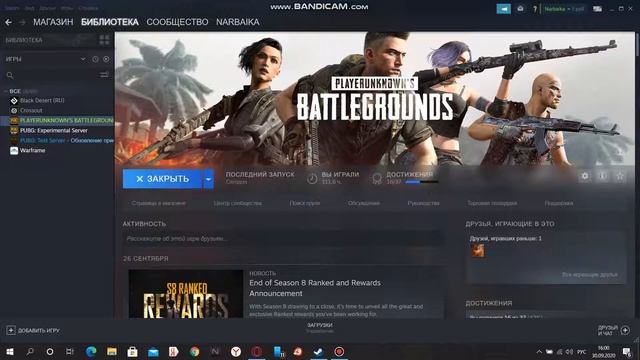Open Narbaika account dropdown

564,9
